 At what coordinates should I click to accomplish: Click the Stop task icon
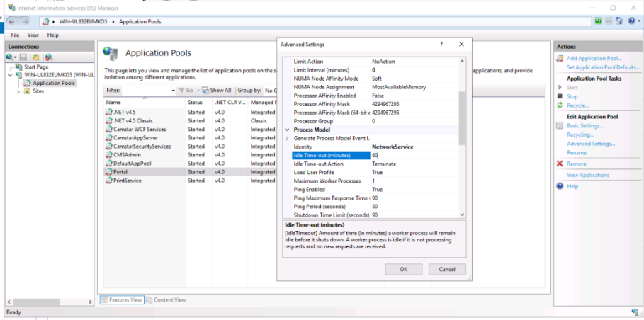[x=560, y=96]
